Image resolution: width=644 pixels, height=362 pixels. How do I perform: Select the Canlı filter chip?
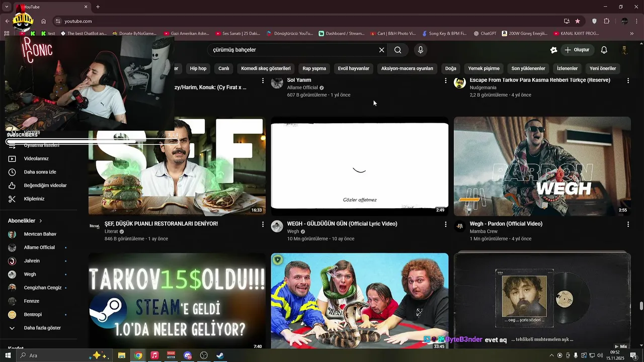[x=224, y=68]
